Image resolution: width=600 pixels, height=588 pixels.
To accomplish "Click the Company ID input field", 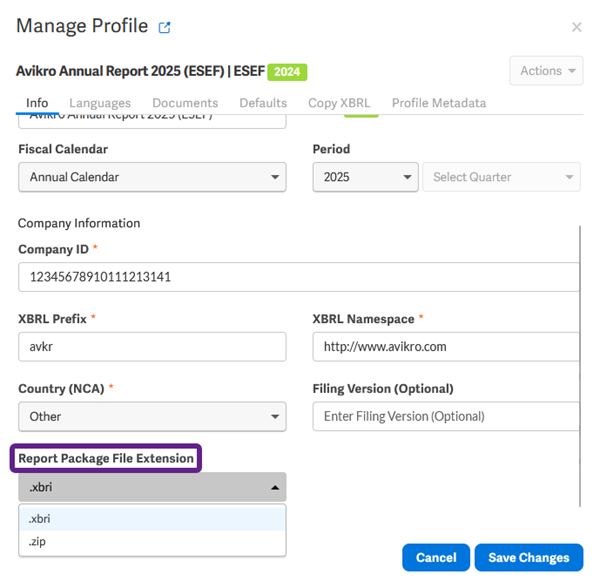I will tap(299, 277).
